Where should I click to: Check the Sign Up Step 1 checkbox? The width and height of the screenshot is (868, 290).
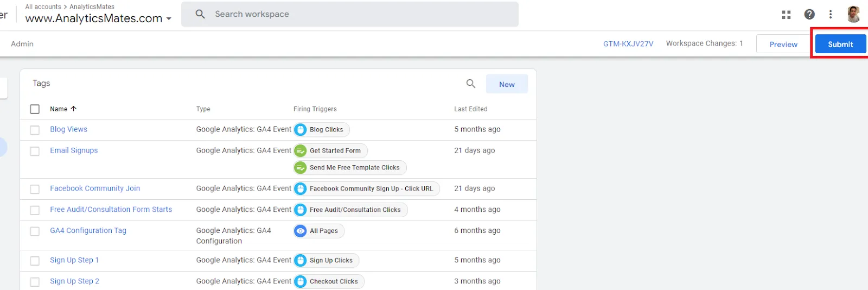(35, 261)
